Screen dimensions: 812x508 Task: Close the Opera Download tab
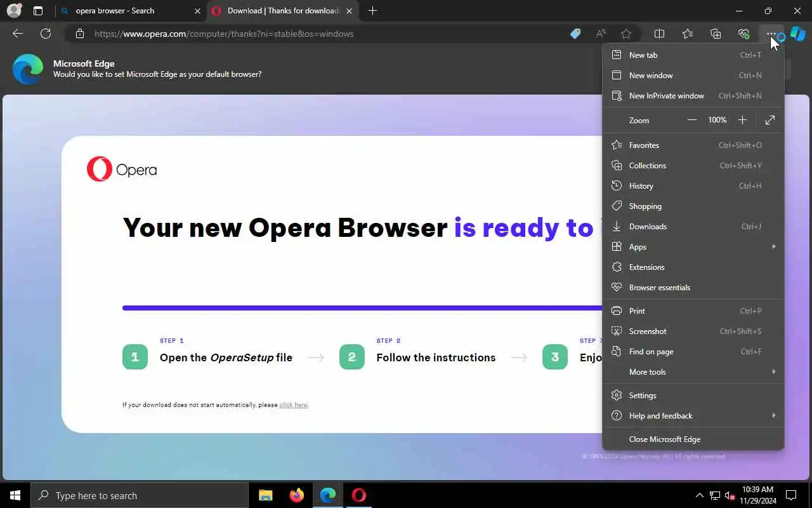point(349,11)
